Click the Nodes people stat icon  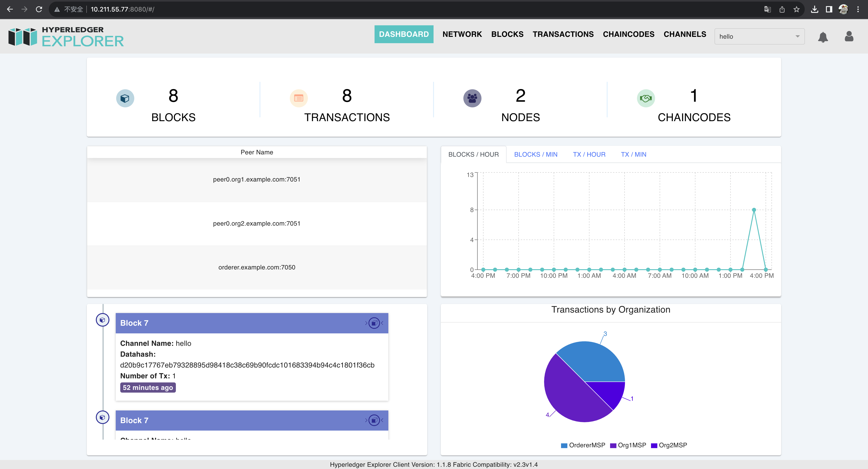[472, 98]
